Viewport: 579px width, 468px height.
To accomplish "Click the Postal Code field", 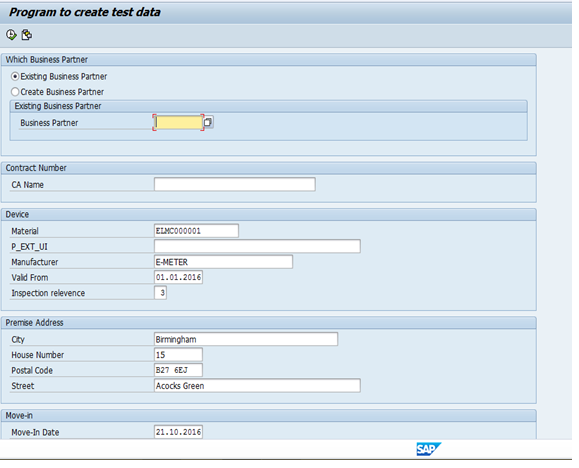I will [178, 370].
